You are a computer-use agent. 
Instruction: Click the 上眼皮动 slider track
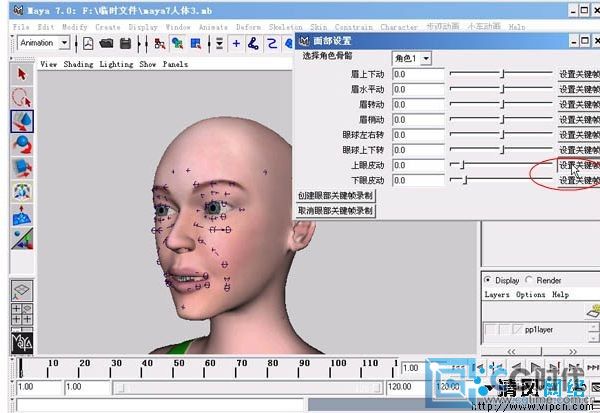501,165
